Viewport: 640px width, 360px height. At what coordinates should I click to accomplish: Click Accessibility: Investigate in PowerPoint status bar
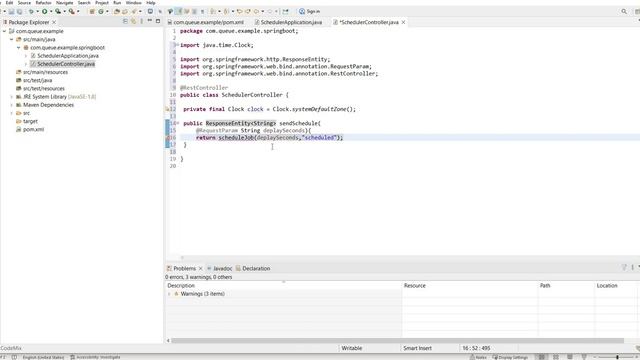pos(95,357)
